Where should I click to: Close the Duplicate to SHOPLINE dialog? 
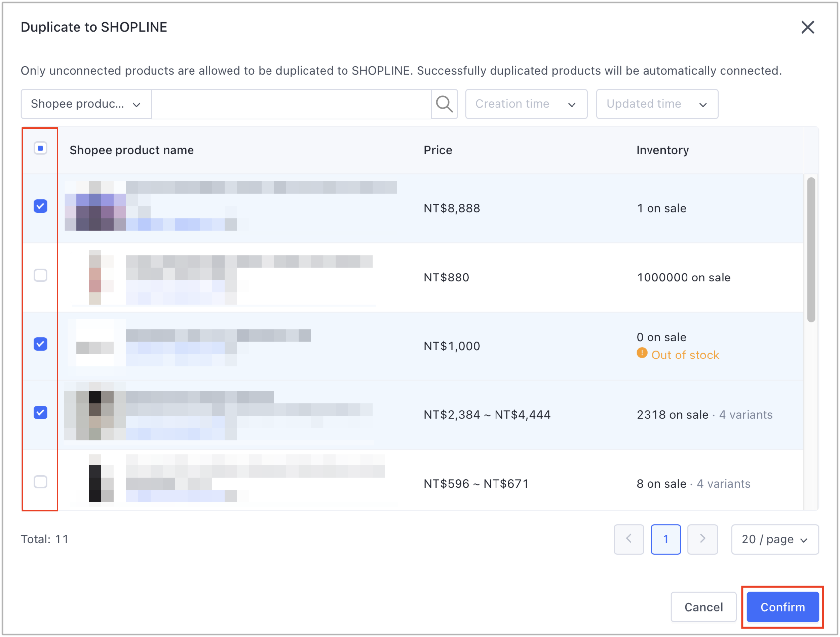click(807, 27)
